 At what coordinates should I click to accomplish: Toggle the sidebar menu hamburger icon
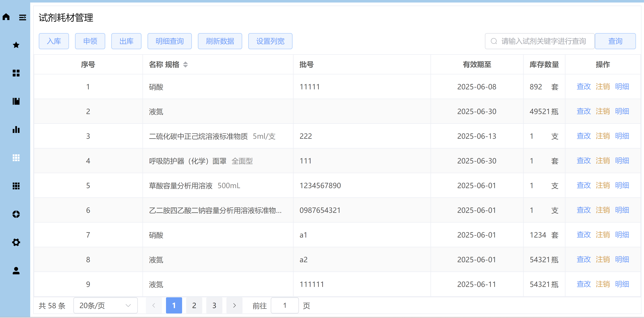(x=22, y=17)
